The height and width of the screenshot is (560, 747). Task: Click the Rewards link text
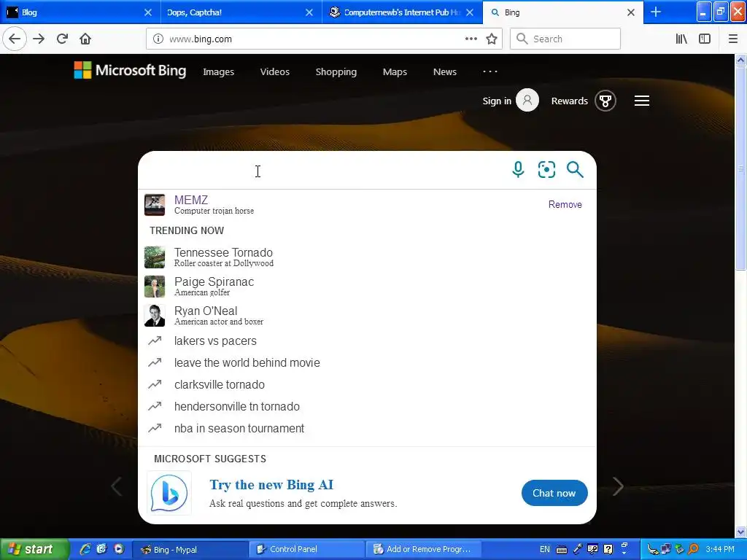point(569,101)
